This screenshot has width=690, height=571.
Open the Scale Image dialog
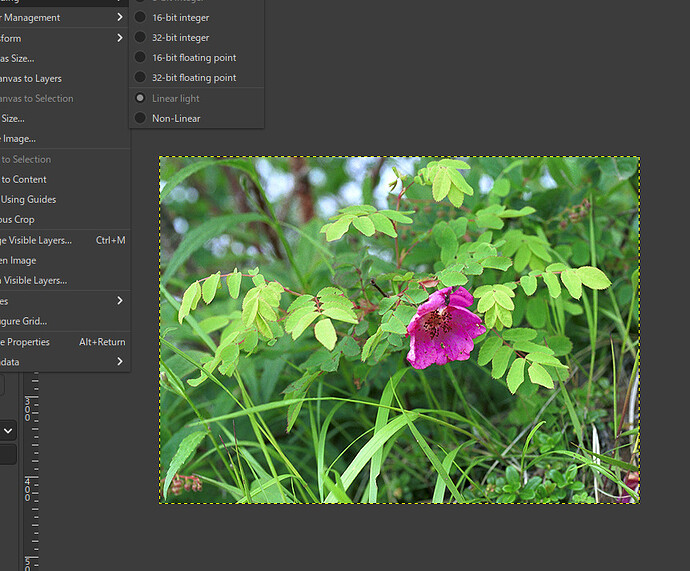pos(18,139)
